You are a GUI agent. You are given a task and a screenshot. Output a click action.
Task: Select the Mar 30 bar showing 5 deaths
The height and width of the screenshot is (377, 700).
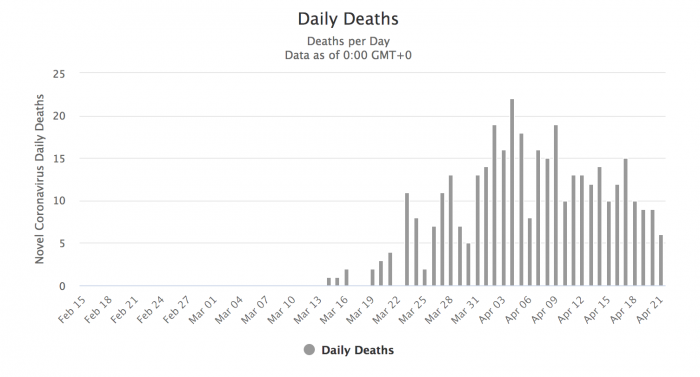pyautogui.click(x=468, y=264)
